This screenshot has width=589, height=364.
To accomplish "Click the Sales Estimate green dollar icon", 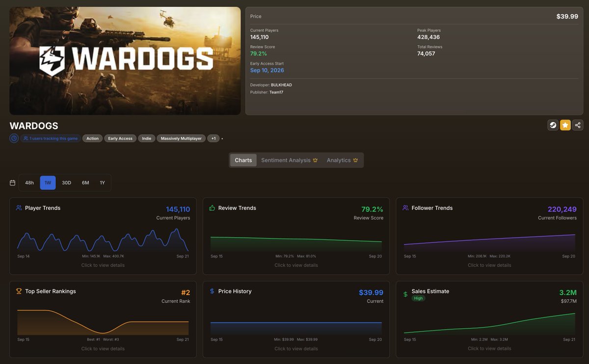I will click(x=405, y=294).
